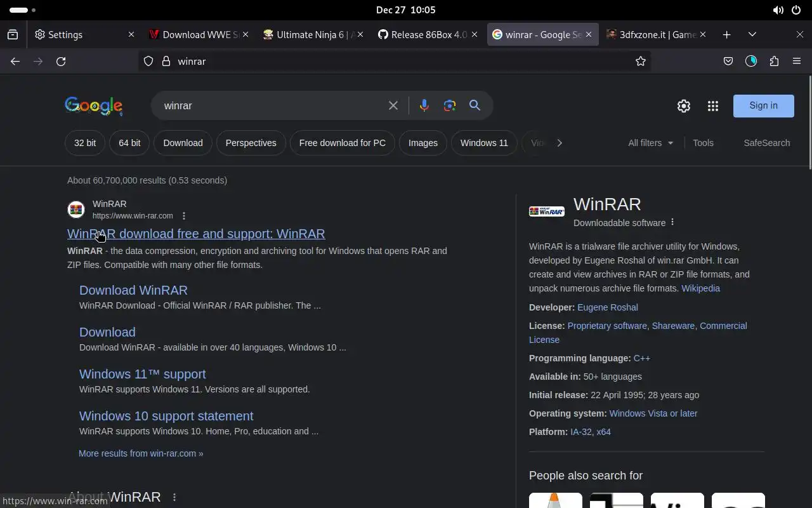
Task: Sign in to Google account
Action: (764, 106)
